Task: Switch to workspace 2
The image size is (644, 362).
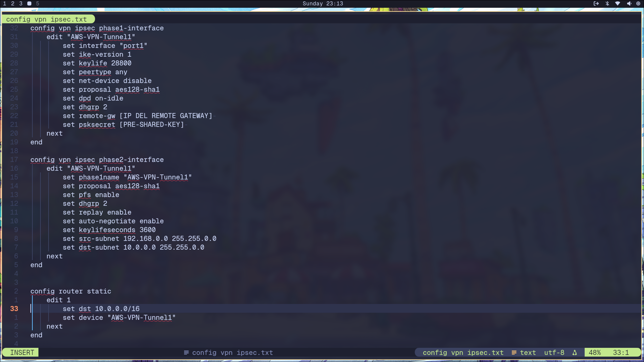Action: click(13, 4)
